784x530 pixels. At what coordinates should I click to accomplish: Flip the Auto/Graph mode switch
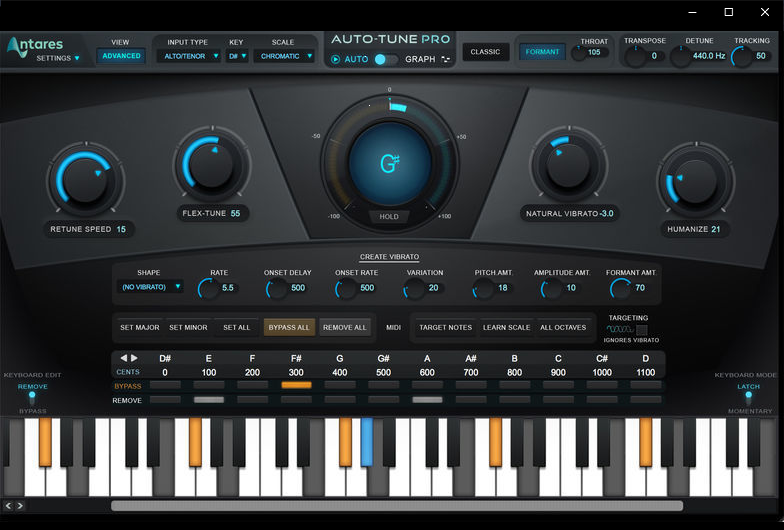coord(386,60)
